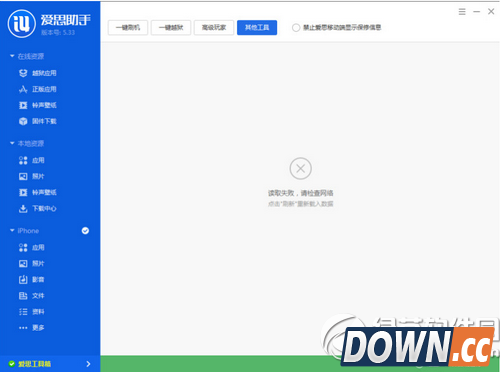Switch to 高级玩家 tab
Image resolution: width=500 pixels, height=372 pixels.
(x=214, y=28)
